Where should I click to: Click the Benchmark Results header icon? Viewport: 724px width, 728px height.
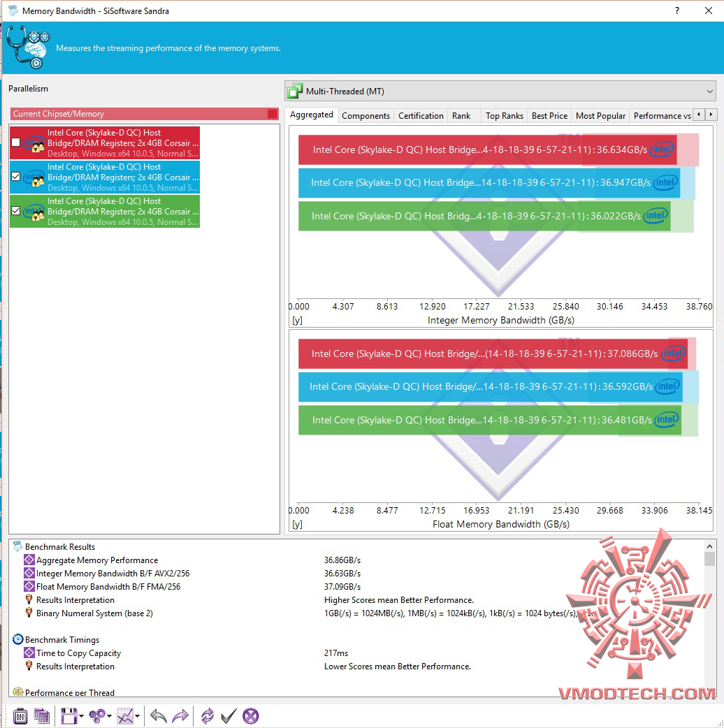pyautogui.click(x=17, y=546)
